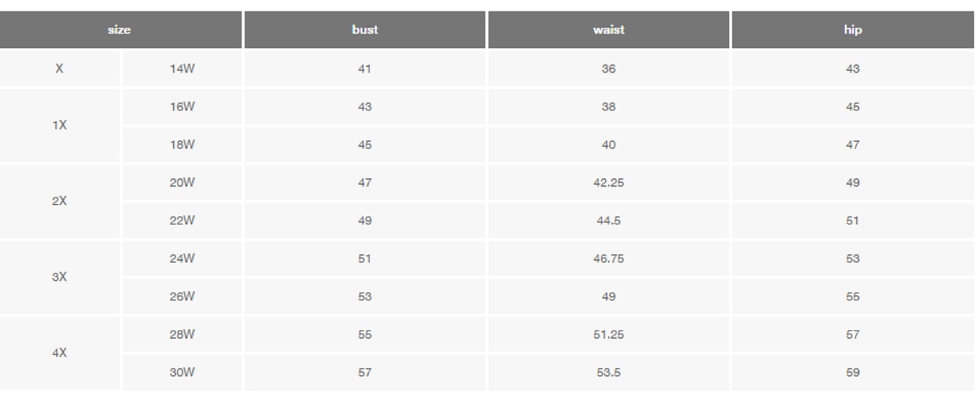Click the 26W size cell
Screen dimensions: 980x398
(x=182, y=297)
